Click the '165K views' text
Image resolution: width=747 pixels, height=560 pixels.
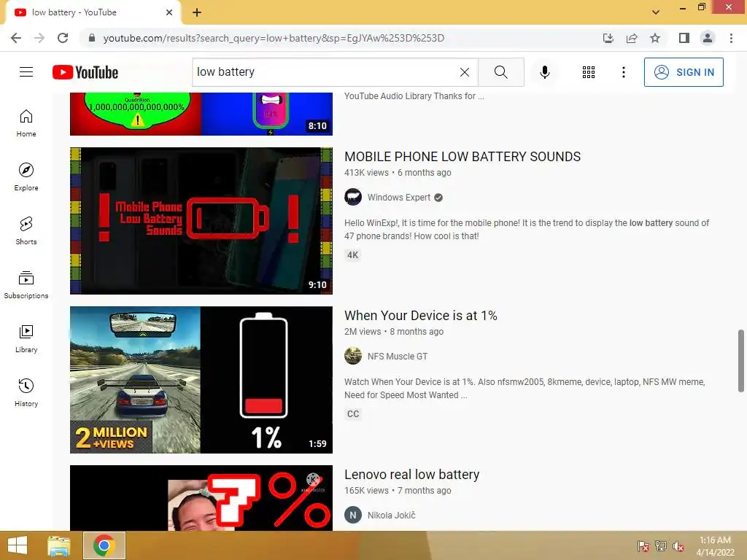tap(366, 491)
